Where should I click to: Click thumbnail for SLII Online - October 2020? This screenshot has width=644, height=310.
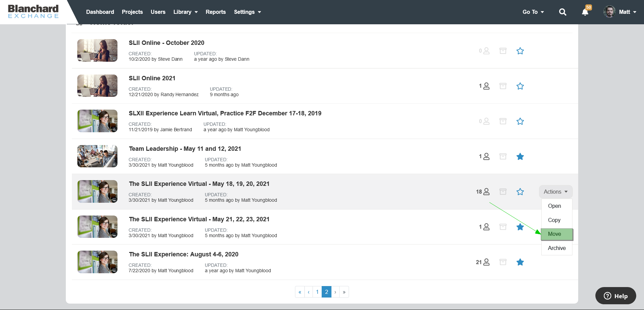tap(97, 50)
